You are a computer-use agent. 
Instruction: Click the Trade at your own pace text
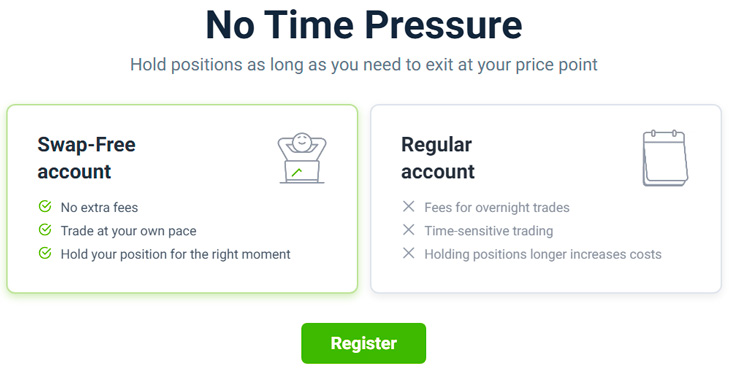coord(128,231)
